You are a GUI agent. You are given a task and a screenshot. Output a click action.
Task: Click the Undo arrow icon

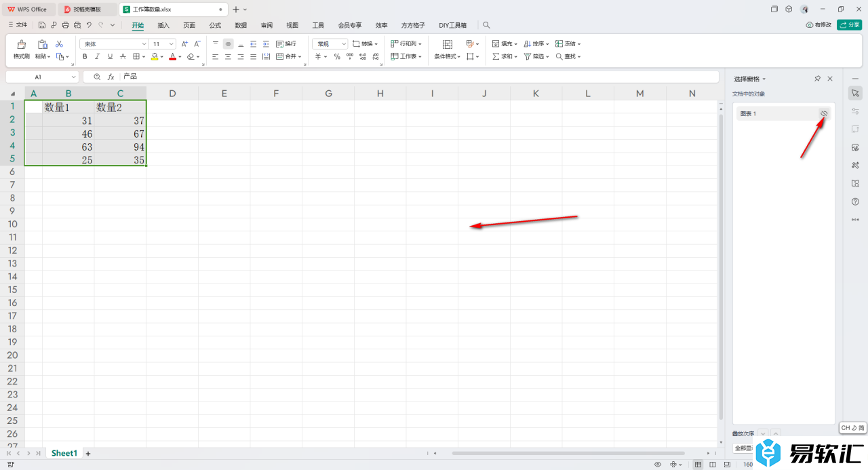[x=89, y=25]
